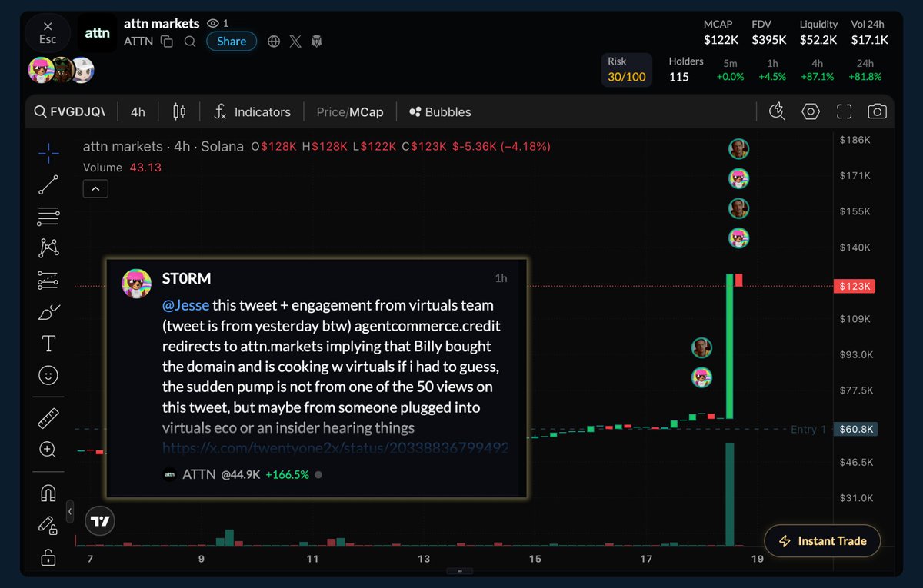
Task: Toggle magnet mode snapping
Action: [48, 493]
